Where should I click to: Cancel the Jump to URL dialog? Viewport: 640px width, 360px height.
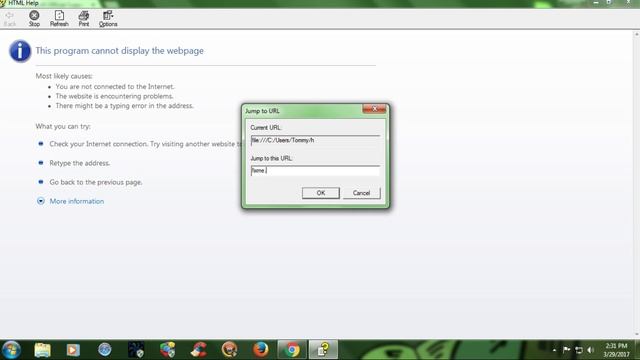[361, 193]
